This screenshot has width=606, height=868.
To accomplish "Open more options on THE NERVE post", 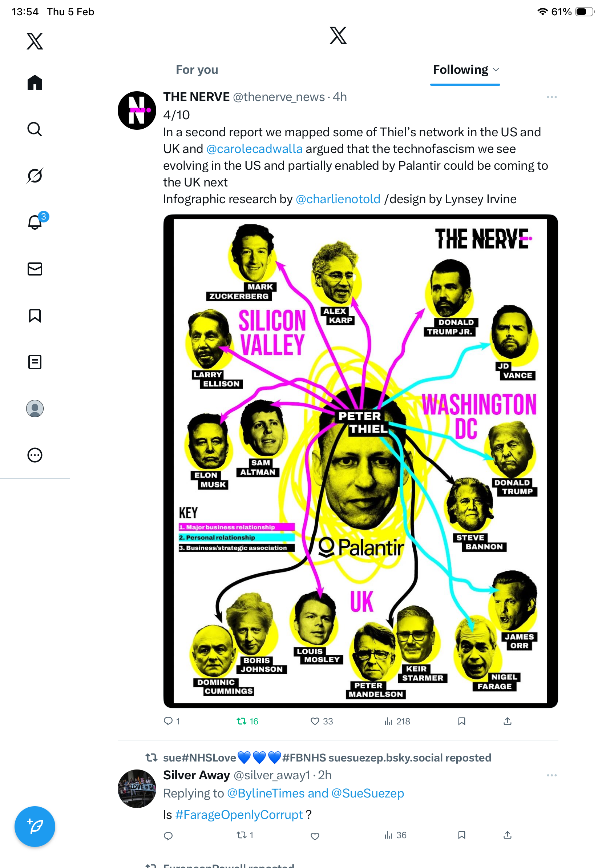I will pyautogui.click(x=552, y=97).
